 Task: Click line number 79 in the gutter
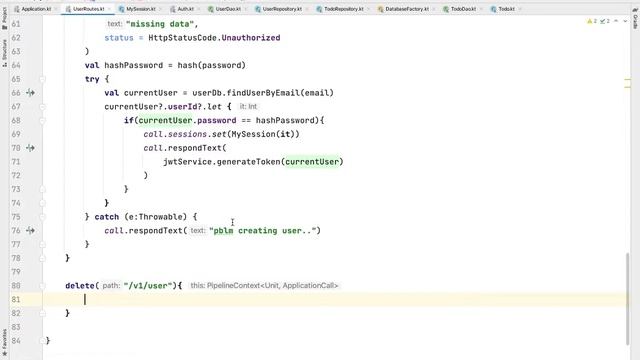[x=16, y=272]
